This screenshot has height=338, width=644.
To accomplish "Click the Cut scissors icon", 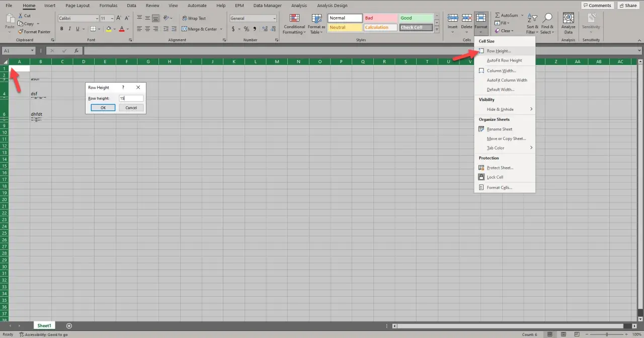I will 20,16.
